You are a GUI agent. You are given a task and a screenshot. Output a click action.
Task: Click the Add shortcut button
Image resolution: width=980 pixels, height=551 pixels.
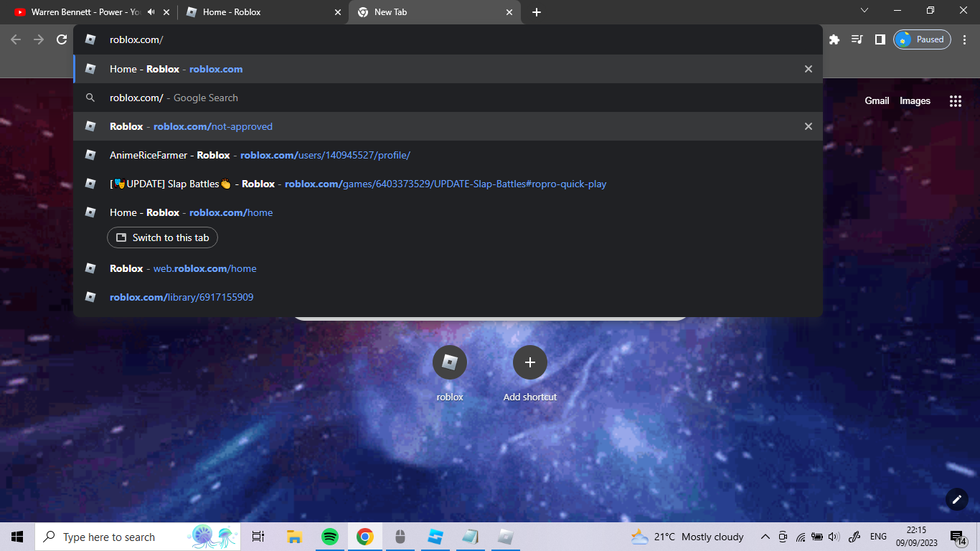point(530,373)
